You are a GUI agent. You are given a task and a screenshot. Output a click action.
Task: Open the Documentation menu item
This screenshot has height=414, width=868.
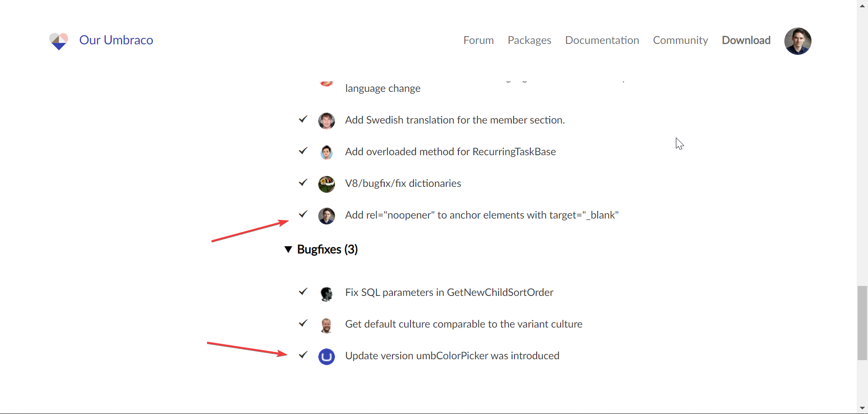(x=602, y=40)
